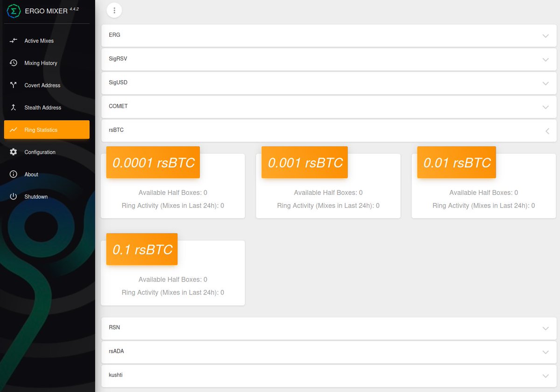560x392 pixels.
Task: Click Ring Activity in 0.01 rsBTC card
Action: [483, 206]
